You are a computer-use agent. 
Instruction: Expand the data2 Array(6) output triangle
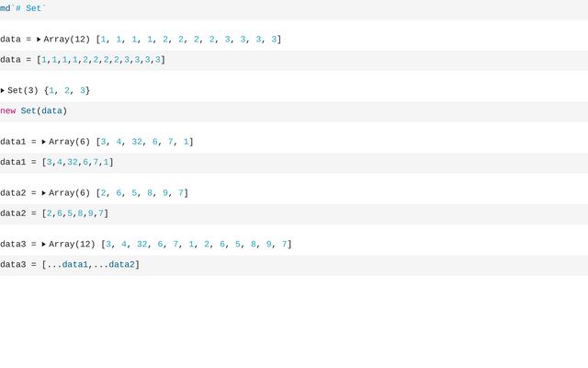point(44,193)
